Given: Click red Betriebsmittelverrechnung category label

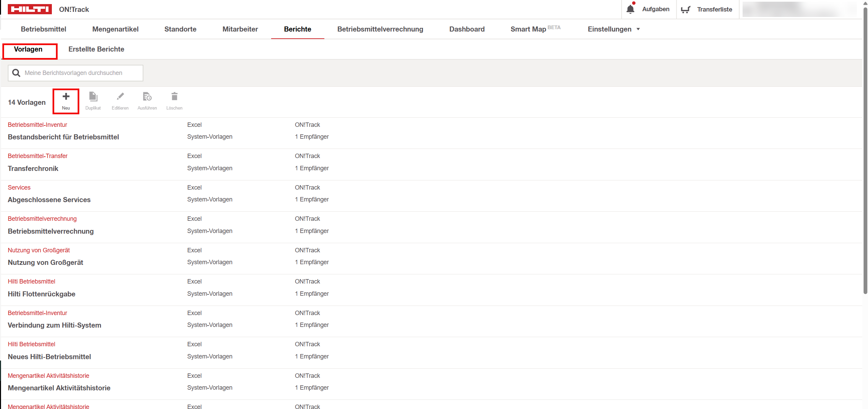Looking at the screenshot, I should tap(42, 219).
